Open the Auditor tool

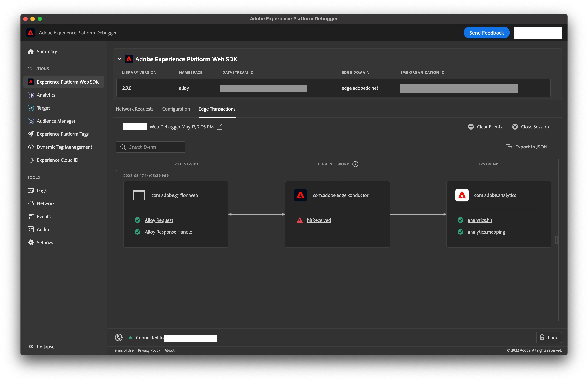pyautogui.click(x=44, y=229)
